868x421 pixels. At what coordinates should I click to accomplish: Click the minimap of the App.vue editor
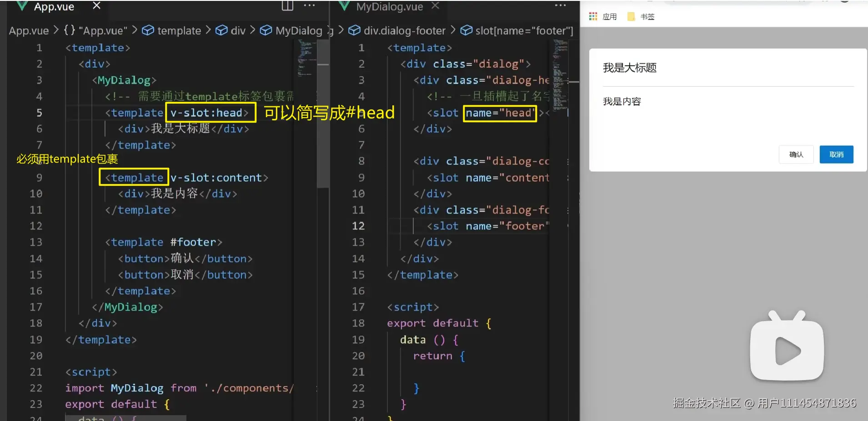307,58
